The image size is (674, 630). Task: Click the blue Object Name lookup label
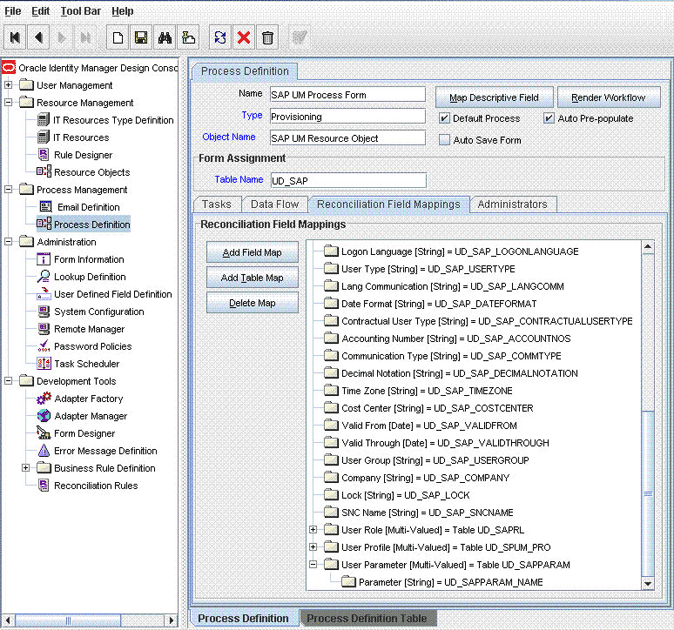click(x=229, y=137)
